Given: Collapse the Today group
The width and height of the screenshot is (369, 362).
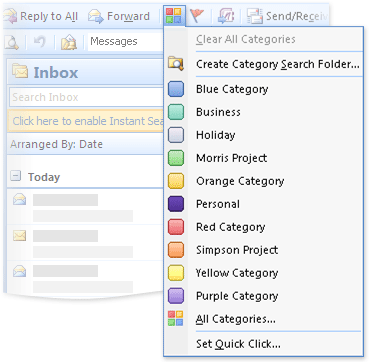Looking at the screenshot, I should point(15,176).
